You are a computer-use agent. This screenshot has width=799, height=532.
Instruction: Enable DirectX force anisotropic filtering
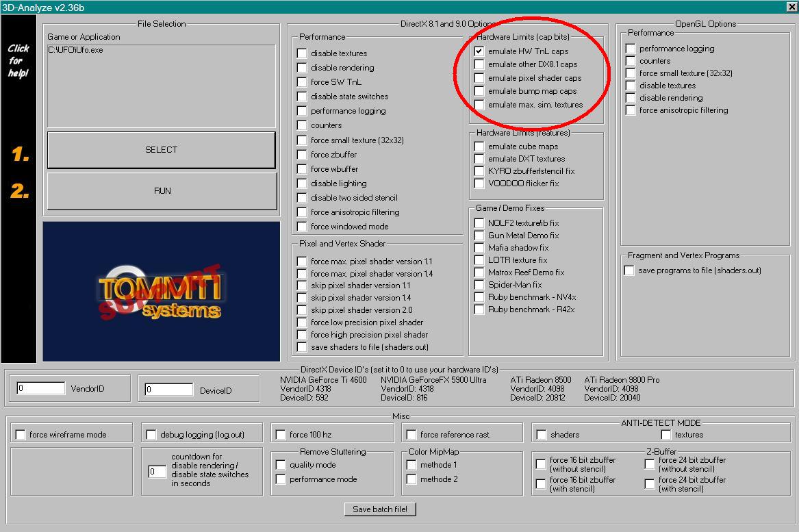pyautogui.click(x=302, y=212)
